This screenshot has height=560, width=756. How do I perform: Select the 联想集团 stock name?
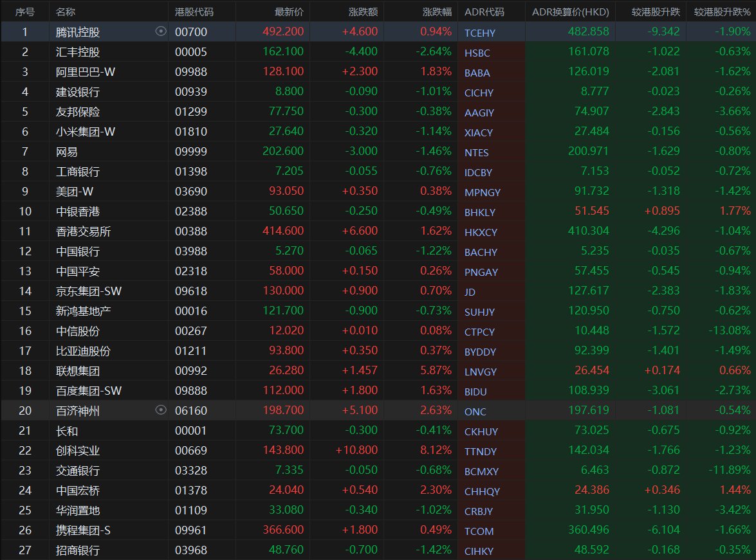(78, 370)
